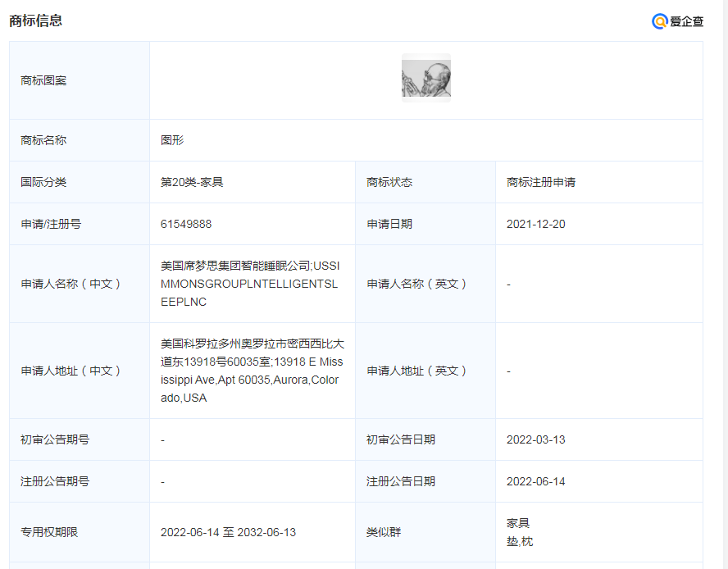The width and height of the screenshot is (728, 569).
Task: Select the value 第20类-家具
Action: pyautogui.click(x=192, y=182)
